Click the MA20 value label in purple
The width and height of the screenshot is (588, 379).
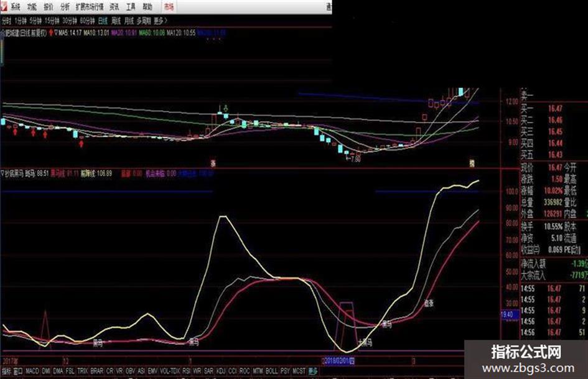(x=124, y=33)
